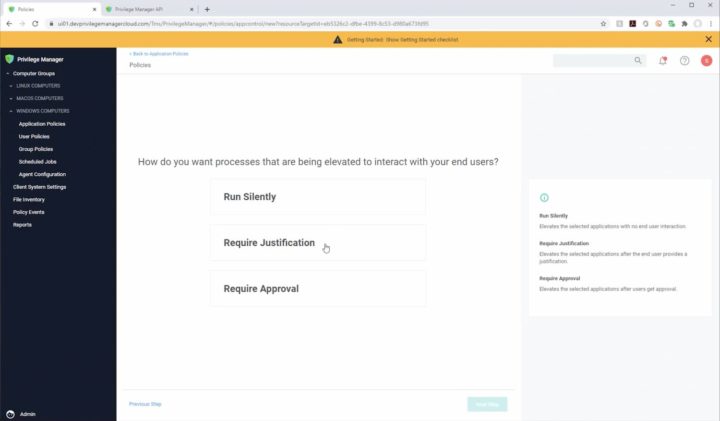Viewport: 720px width, 421px height.
Task: Click the gray extension icon after star
Action: pos(619,23)
